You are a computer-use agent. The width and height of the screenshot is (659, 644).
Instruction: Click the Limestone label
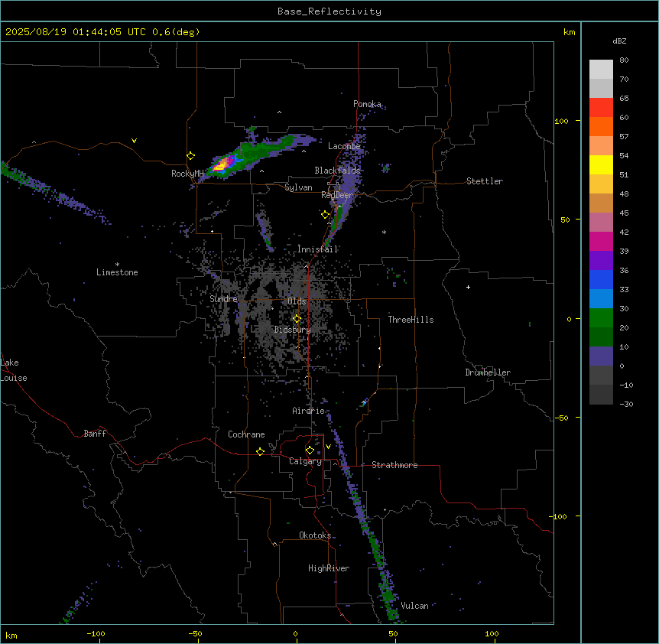click(x=117, y=272)
